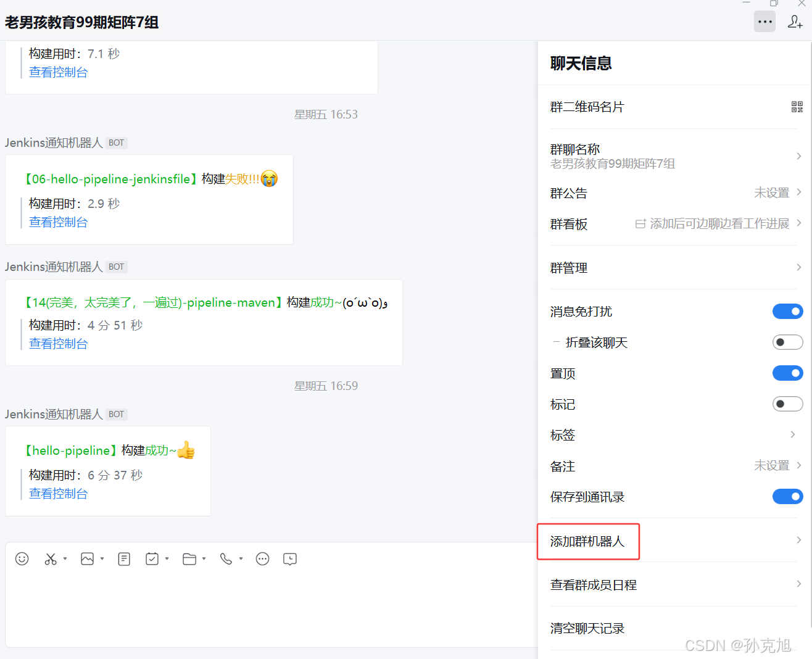Open 查看控制台 link under 2.9 秒 build
Screen dimensions: 812x659
(x=59, y=222)
